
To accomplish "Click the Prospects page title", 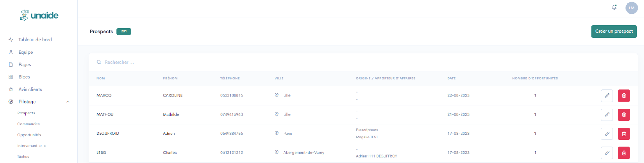I will (101, 32).
